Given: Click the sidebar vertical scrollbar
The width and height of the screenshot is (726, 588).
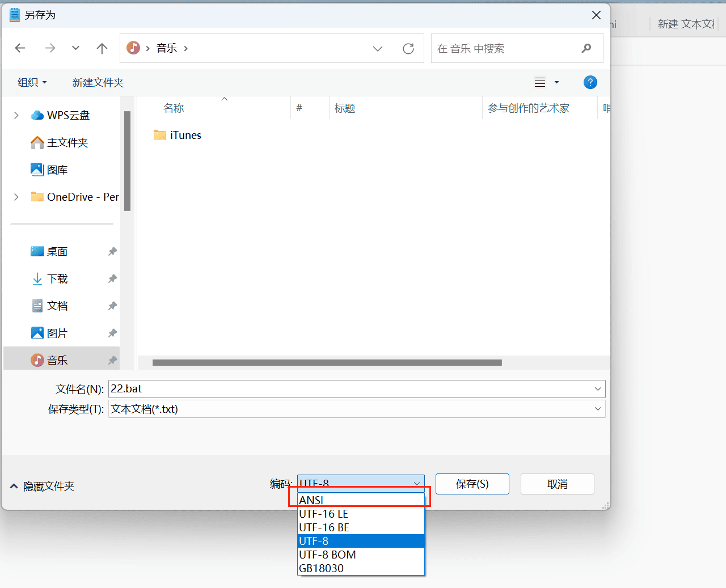Looking at the screenshot, I should [128, 161].
